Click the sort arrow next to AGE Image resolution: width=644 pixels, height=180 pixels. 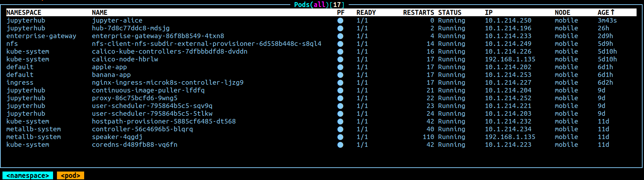pos(613,12)
